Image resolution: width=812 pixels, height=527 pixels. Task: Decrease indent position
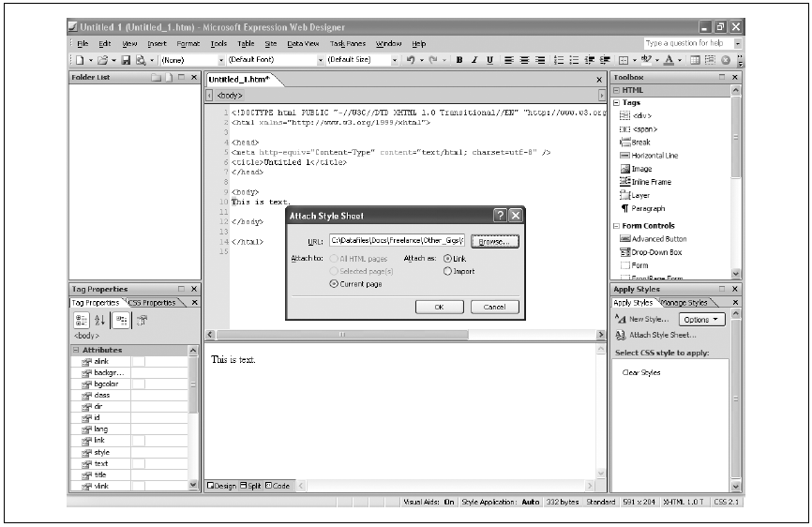click(590, 60)
